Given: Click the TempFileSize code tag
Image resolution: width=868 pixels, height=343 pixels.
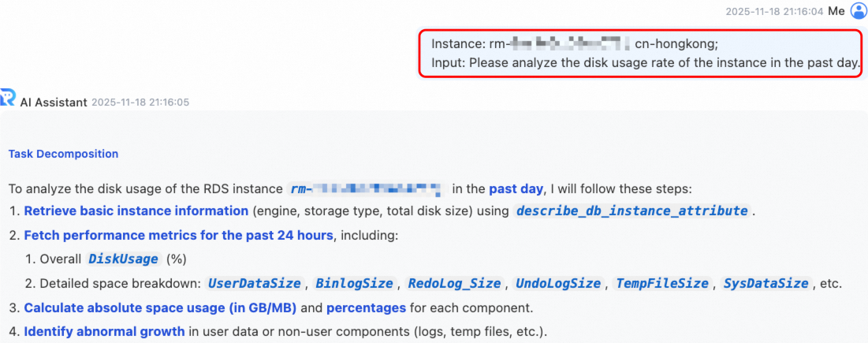Looking at the screenshot, I should [x=662, y=283].
